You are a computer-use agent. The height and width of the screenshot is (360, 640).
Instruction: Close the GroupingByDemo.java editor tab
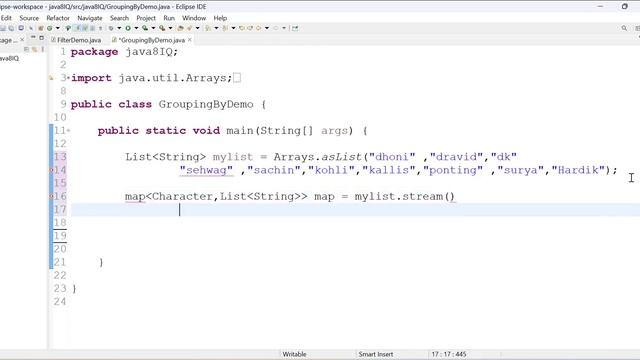click(190, 40)
